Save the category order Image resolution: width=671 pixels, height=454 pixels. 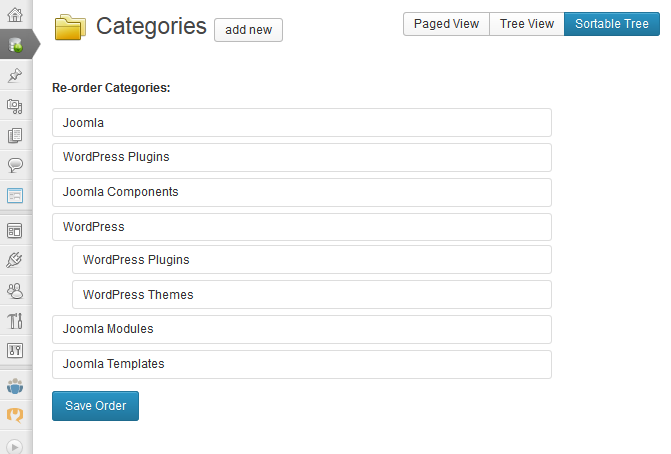[95, 406]
